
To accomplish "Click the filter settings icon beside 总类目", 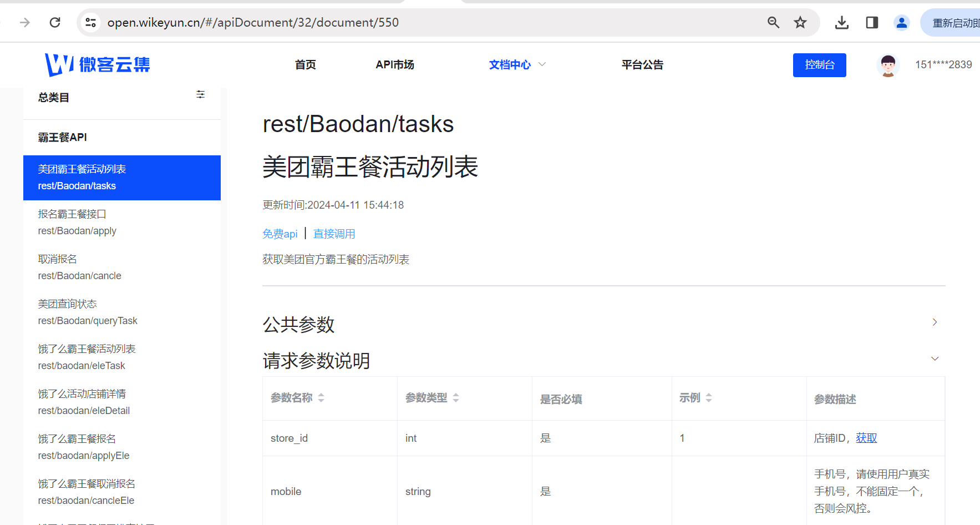I will pos(201,95).
